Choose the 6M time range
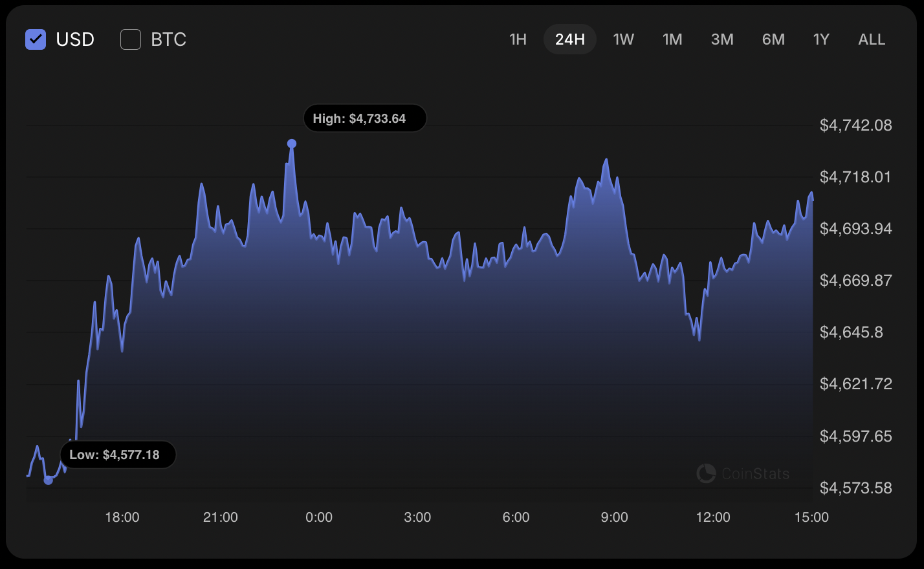This screenshot has height=569, width=924. point(773,39)
